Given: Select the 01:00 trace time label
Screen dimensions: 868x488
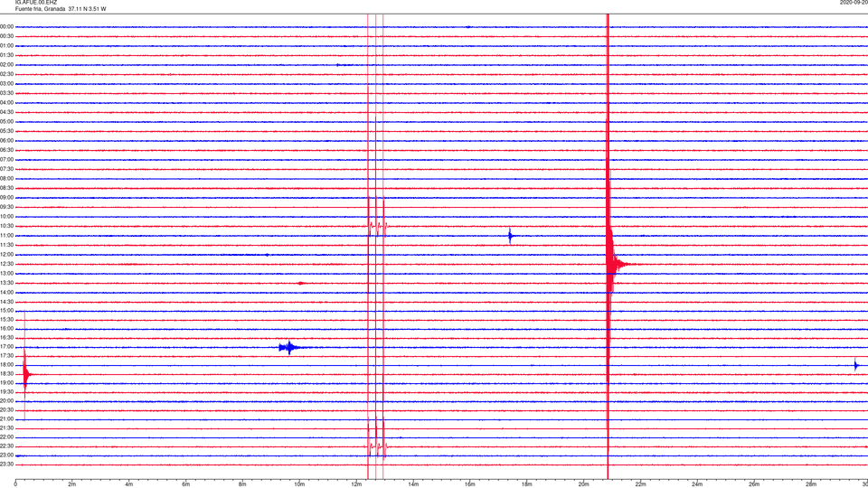Looking at the screenshot, I should pyautogui.click(x=6, y=46).
